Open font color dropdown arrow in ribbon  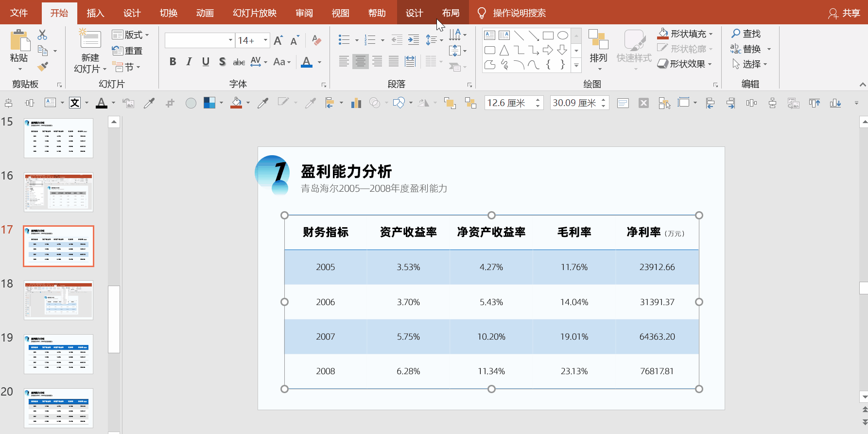[319, 62]
